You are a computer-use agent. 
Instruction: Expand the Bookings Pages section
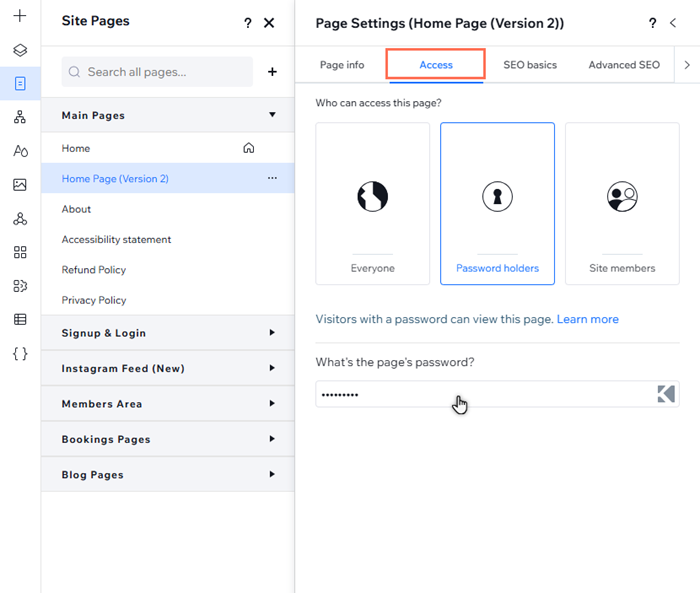coord(272,439)
